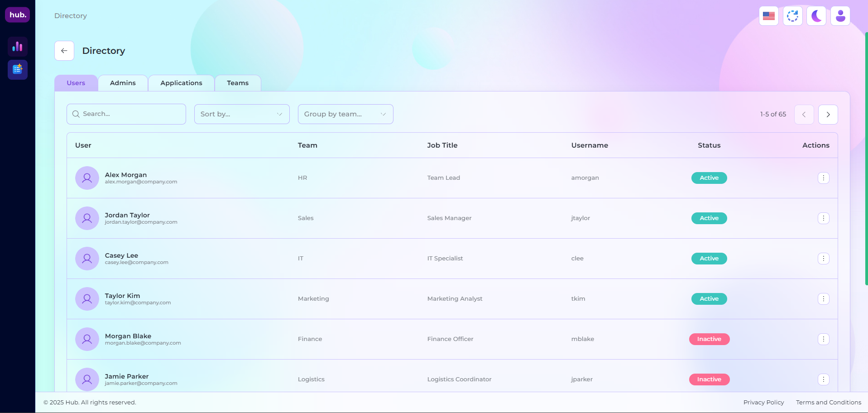Open actions menu for Taylor Kim
Viewport: 868px width, 413px height.
pos(823,299)
